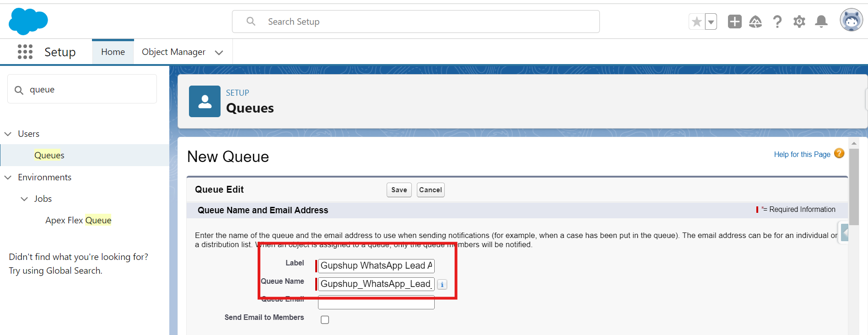The width and height of the screenshot is (868, 335).
Task: Click the Search Setup field
Action: point(415,22)
